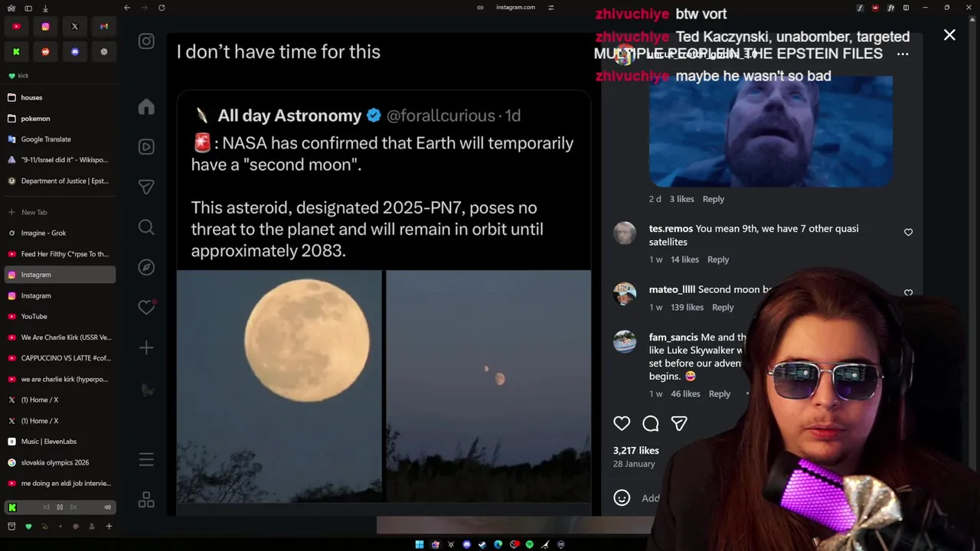The image size is (980, 551).
Task: Go back with browser back arrow
Action: tap(127, 8)
